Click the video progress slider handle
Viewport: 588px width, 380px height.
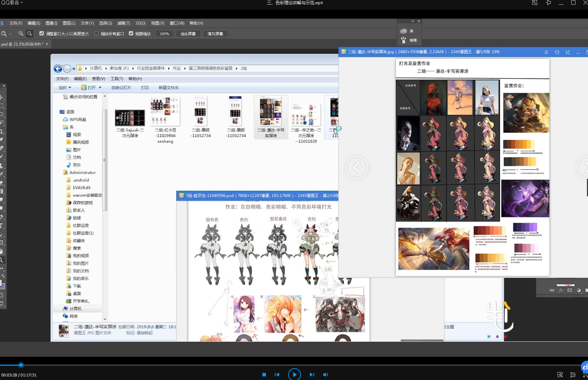pyautogui.click(x=21, y=365)
